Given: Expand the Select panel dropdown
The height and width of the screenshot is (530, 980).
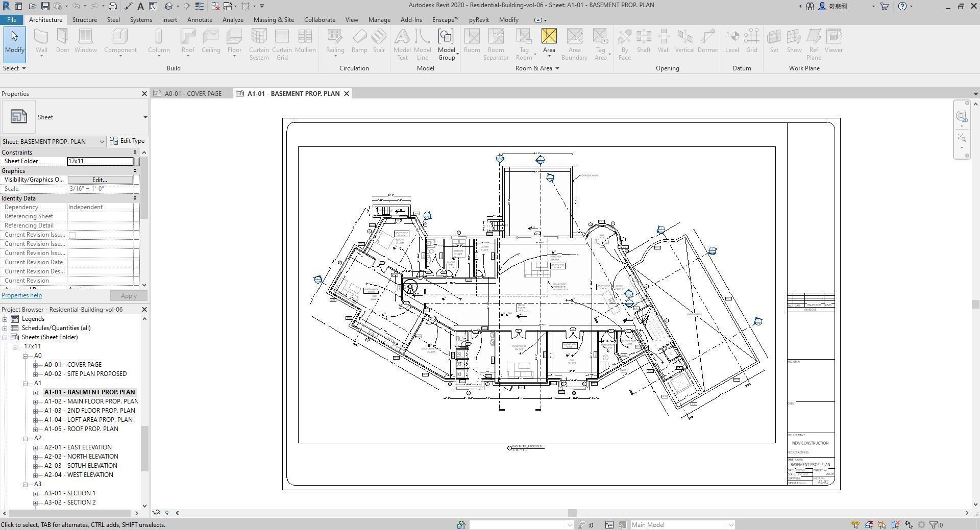Looking at the screenshot, I should [14, 68].
